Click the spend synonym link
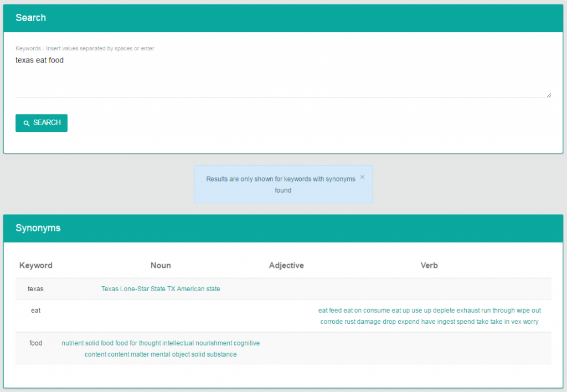Screen dimensions: 567x392 pos(466,322)
